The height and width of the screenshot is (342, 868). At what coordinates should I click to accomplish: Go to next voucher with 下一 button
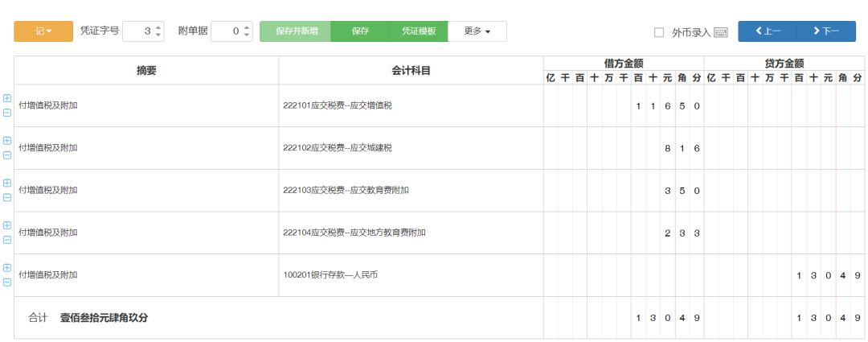tap(825, 31)
